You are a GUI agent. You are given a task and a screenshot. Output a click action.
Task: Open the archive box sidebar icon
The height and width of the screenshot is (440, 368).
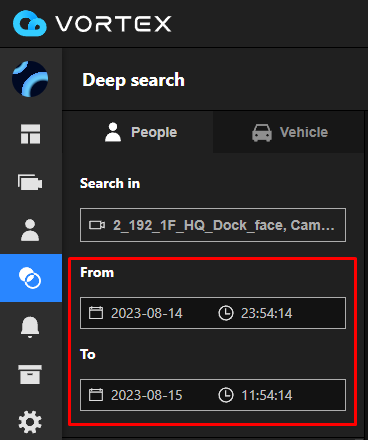coord(30,374)
